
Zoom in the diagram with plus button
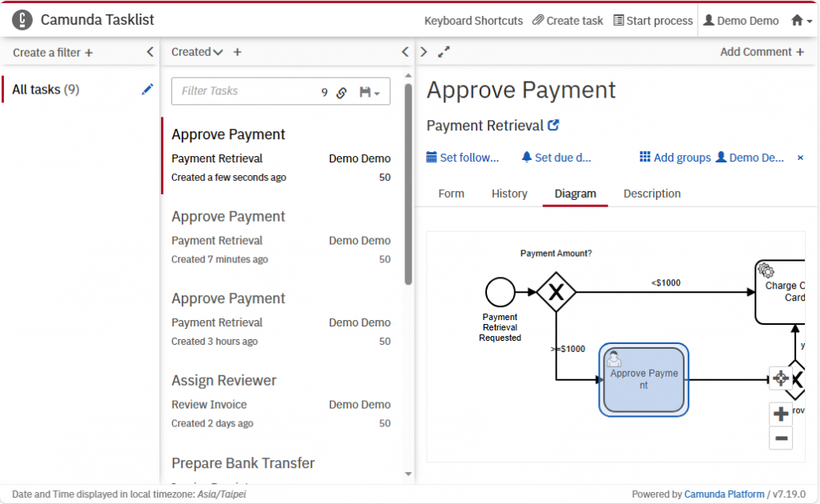[x=781, y=414]
